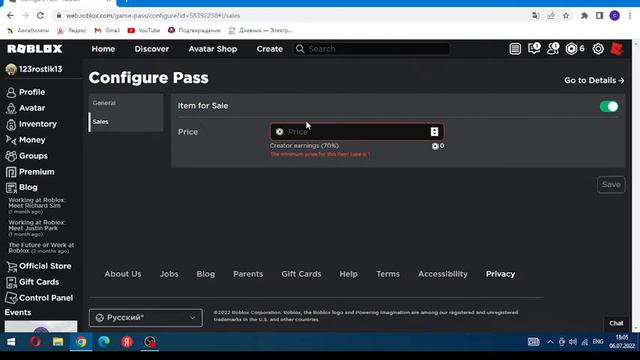640x360 pixels.
Task: Click the translate page icon
Action: coord(536,16)
